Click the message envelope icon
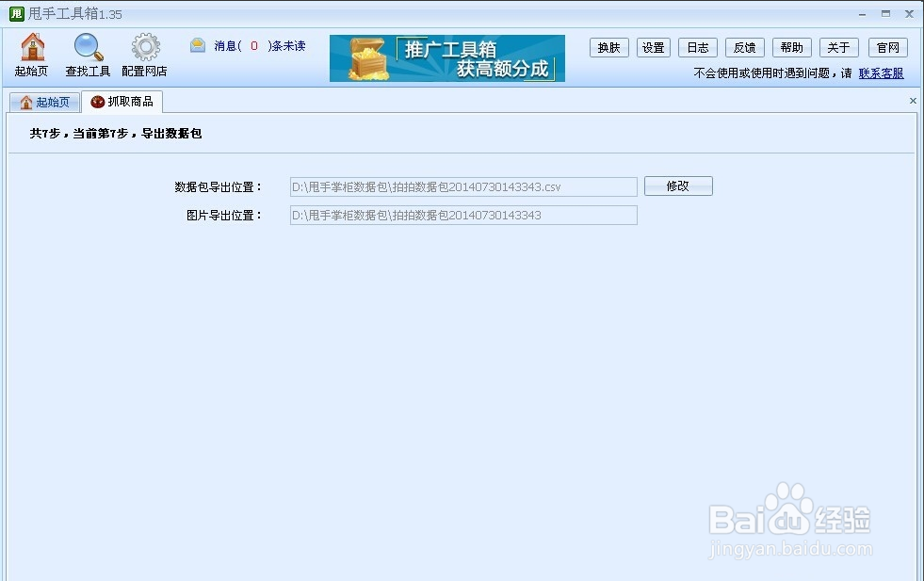Viewport: 924px width, 581px height. (198, 45)
